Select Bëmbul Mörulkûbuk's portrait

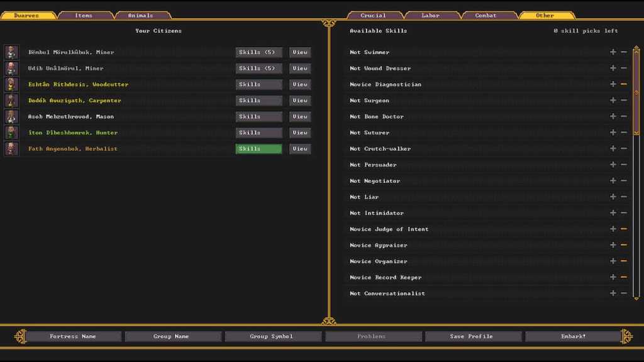click(x=11, y=52)
